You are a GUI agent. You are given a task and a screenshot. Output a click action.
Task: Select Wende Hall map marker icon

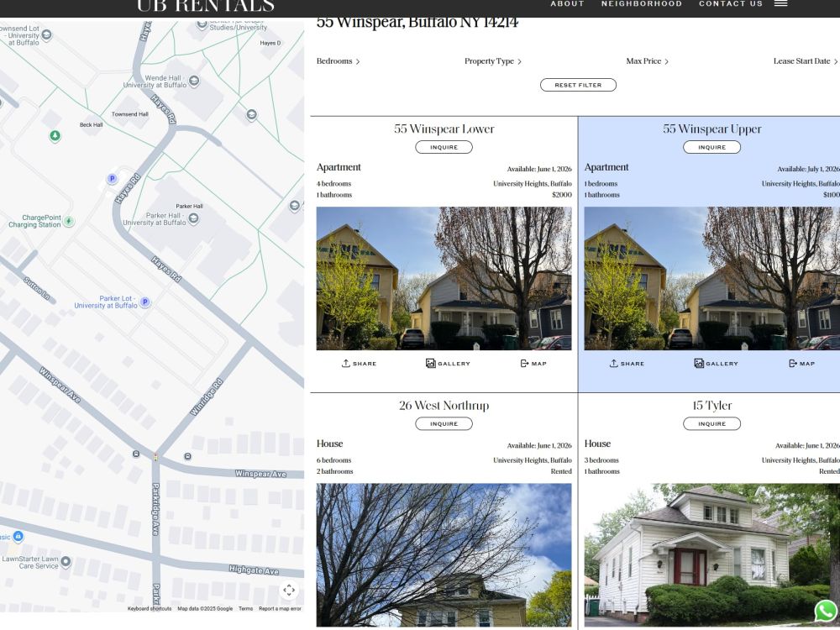click(195, 81)
